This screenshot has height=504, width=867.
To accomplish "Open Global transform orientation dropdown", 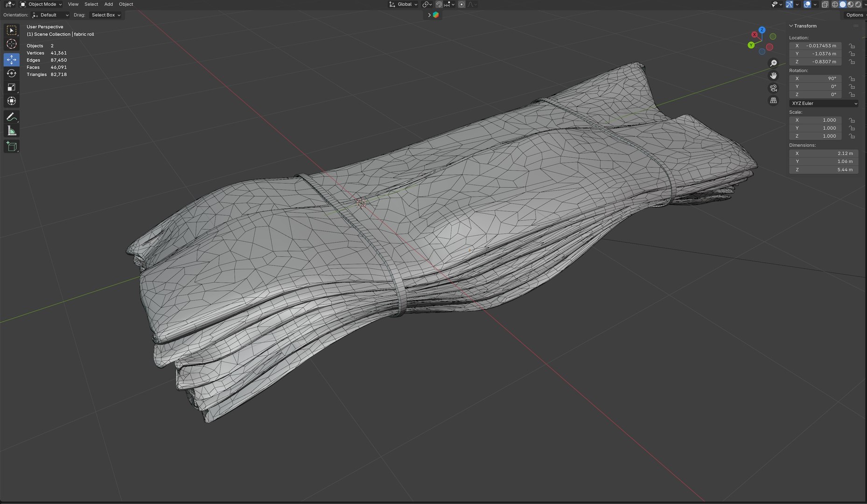I will [x=403, y=4].
